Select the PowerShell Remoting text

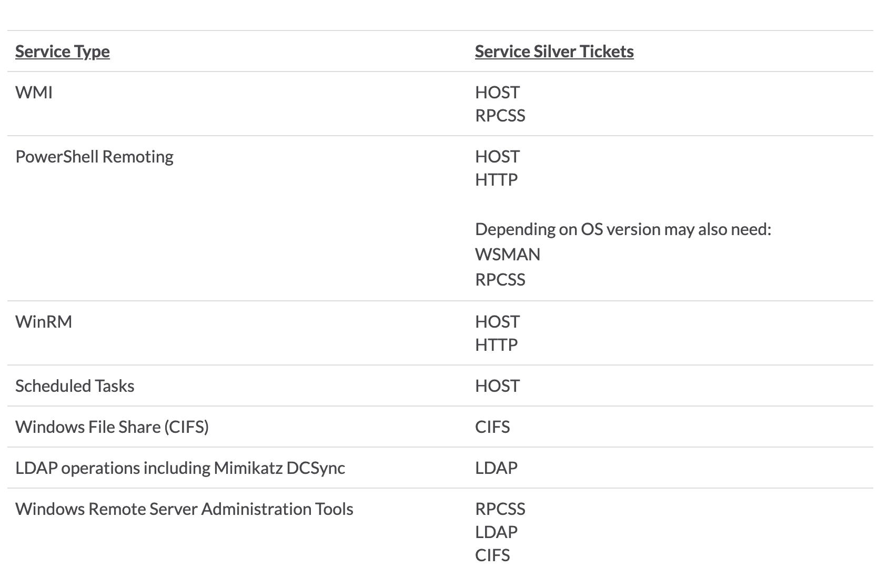pos(94,157)
